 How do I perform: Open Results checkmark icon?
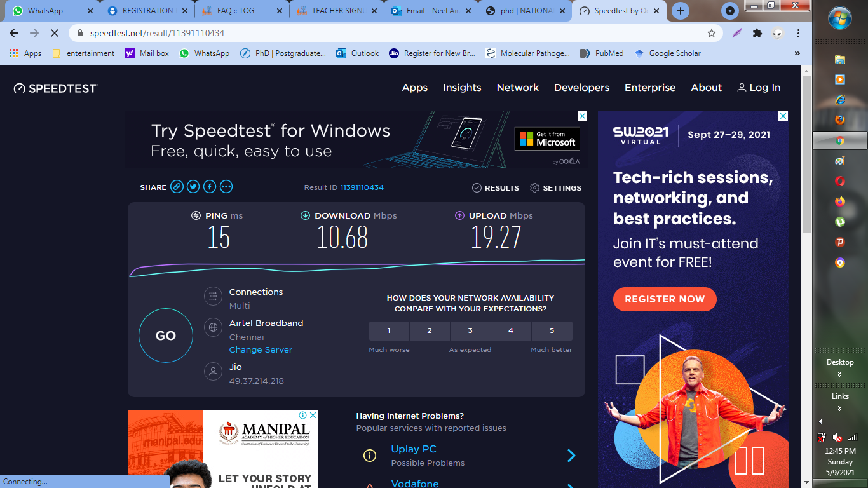pos(477,188)
